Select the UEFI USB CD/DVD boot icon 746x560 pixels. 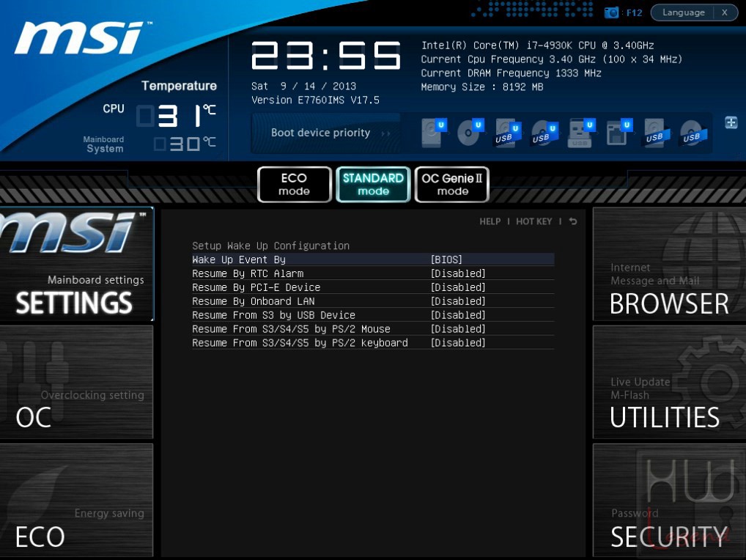(544, 133)
